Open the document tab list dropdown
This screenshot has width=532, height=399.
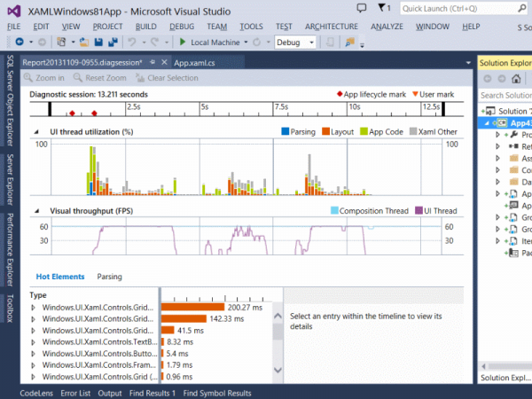tap(468, 63)
